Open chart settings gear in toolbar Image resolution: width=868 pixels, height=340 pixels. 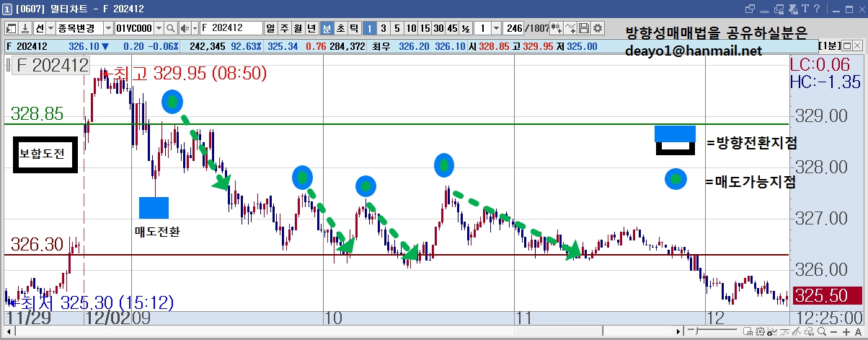[x=597, y=28]
